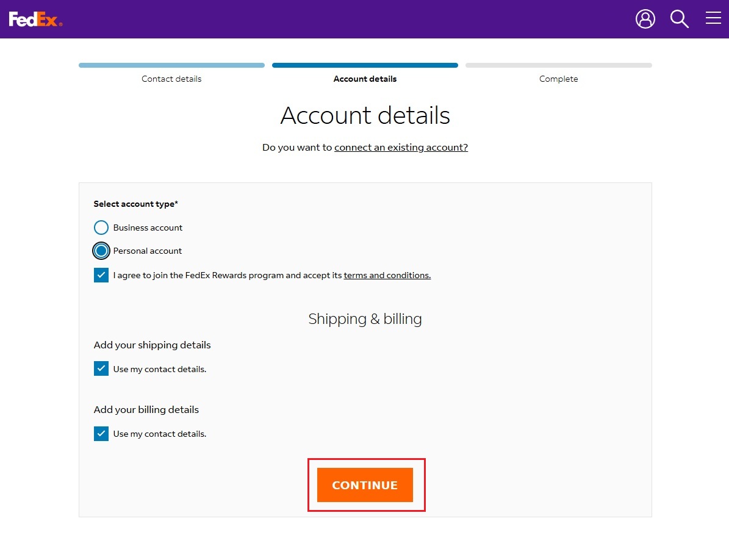Image resolution: width=729 pixels, height=560 pixels.
Task: Click the dark blue Account details progress bar
Action: [365, 65]
